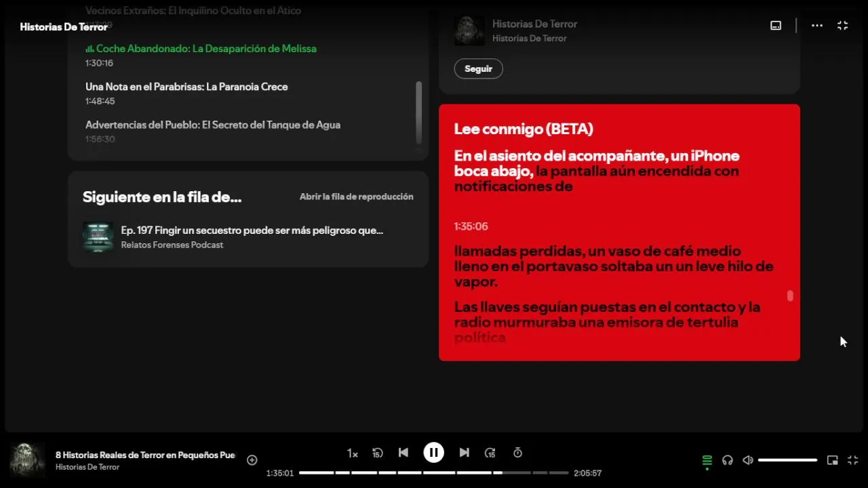868x488 pixels.
Task: Open Historias De Terror show name in card
Action: coord(535,24)
